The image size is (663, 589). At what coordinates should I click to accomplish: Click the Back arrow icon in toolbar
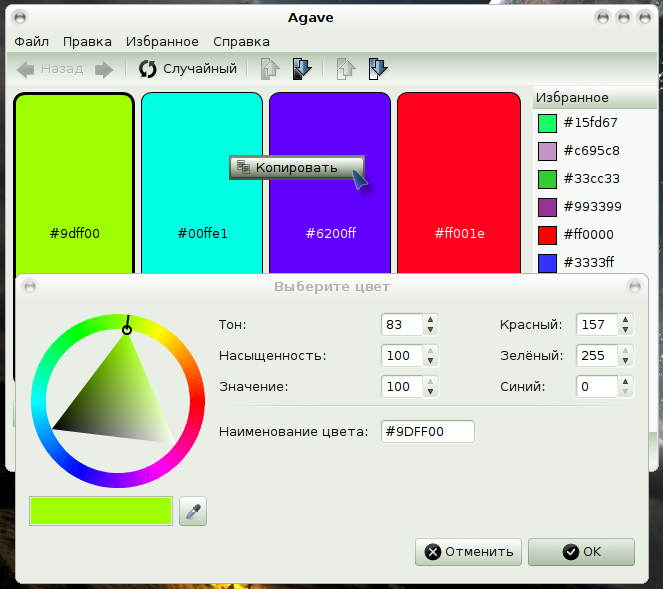(25, 69)
